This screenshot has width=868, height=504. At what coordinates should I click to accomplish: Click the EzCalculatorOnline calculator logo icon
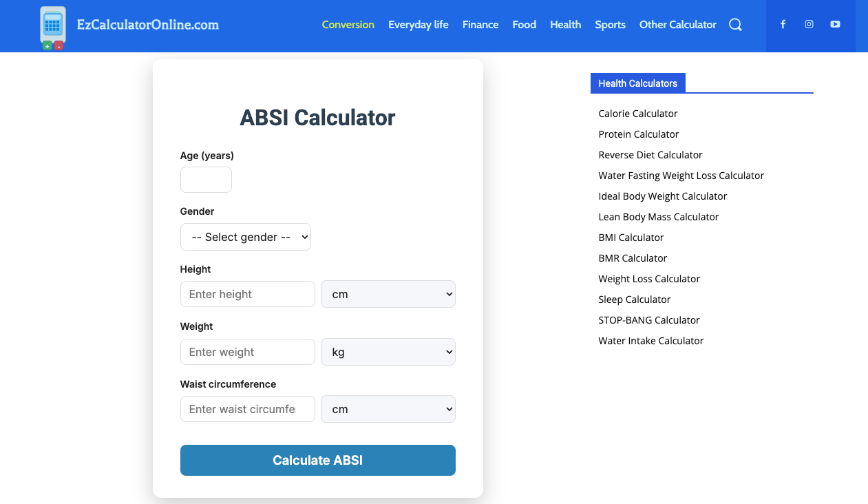pos(53,28)
